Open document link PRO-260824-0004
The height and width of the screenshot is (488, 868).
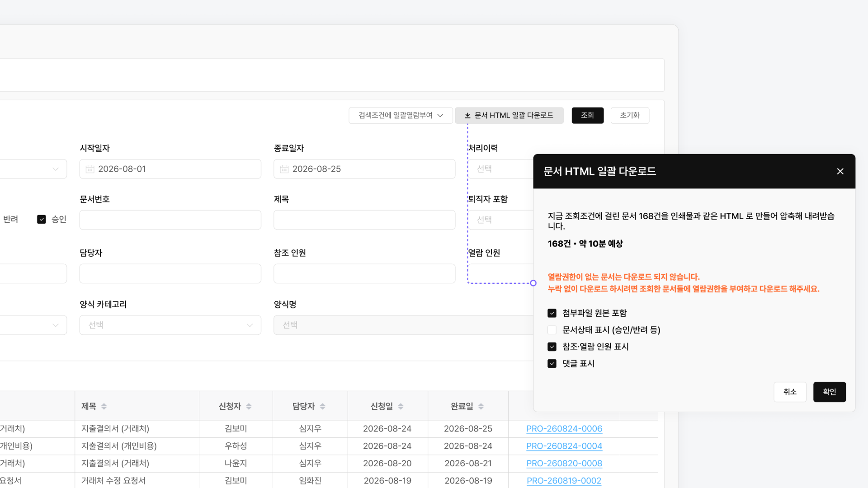(x=564, y=446)
